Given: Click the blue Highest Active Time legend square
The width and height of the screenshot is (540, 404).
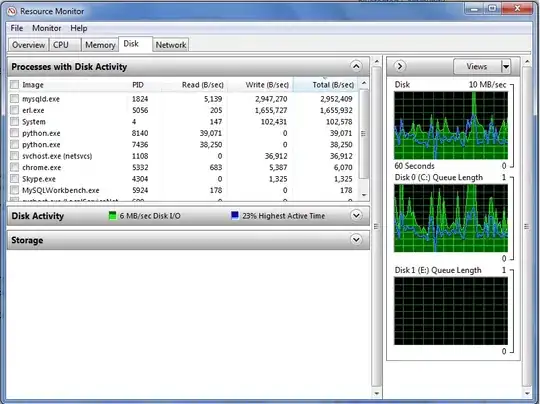Looking at the screenshot, I should pyautogui.click(x=235, y=216).
